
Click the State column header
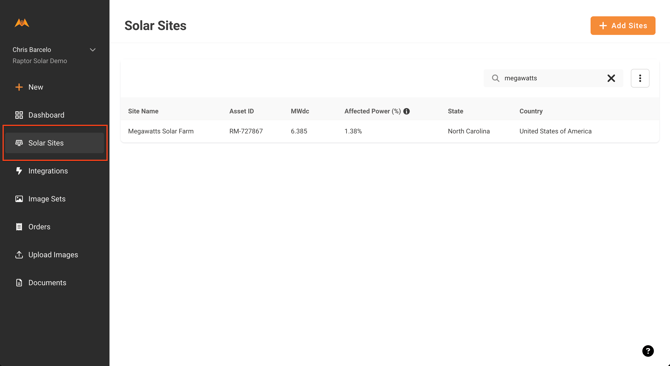coord(455,111)
